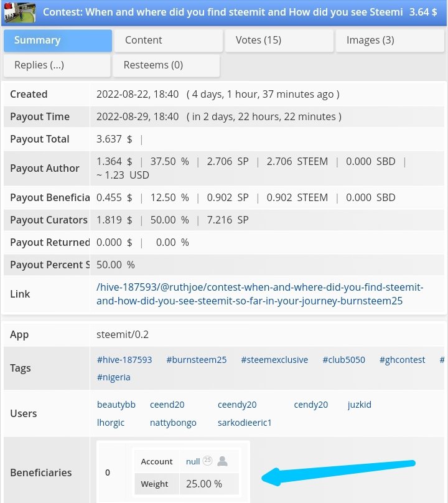The width and height of the screenshot is (448, 503).
Task: View the Votes (15) tab
Action: click(279, 40)
